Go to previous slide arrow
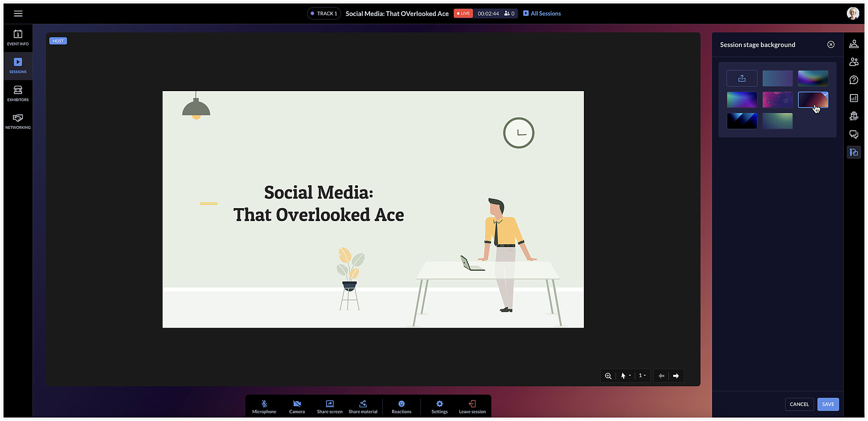Image resolution: width=868 pixels, height=421 pixels. coord(662,376)
